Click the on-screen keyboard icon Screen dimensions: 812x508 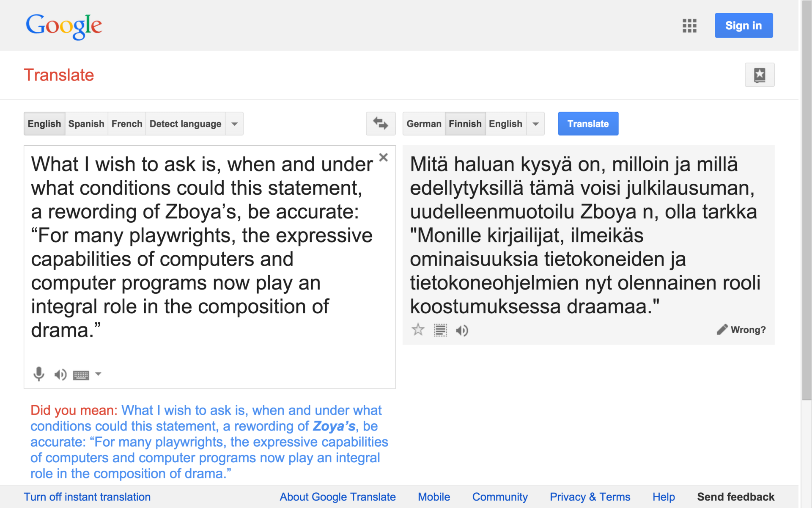coord(81,375)
